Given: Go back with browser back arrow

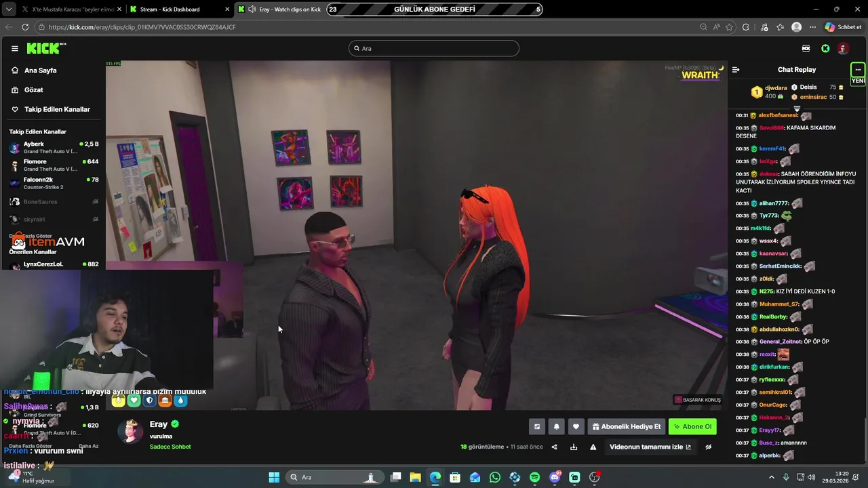Looking at the screenshot, I should pos(9,27).
